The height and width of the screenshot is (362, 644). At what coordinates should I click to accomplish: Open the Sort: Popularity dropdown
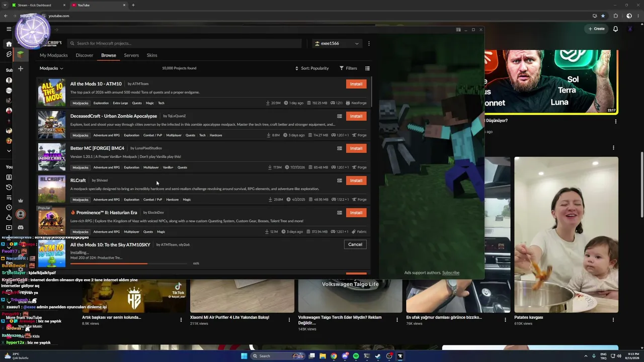click(312, 68)
